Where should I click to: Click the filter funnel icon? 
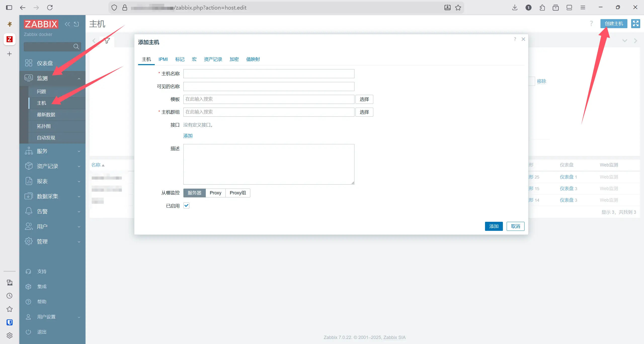[x=107, y=40]
